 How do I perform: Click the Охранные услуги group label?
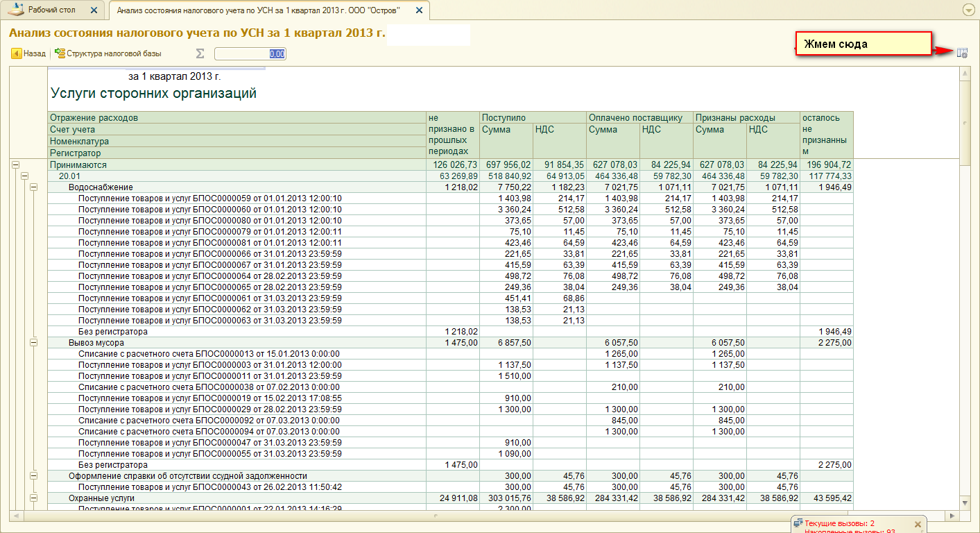point(101,498)
